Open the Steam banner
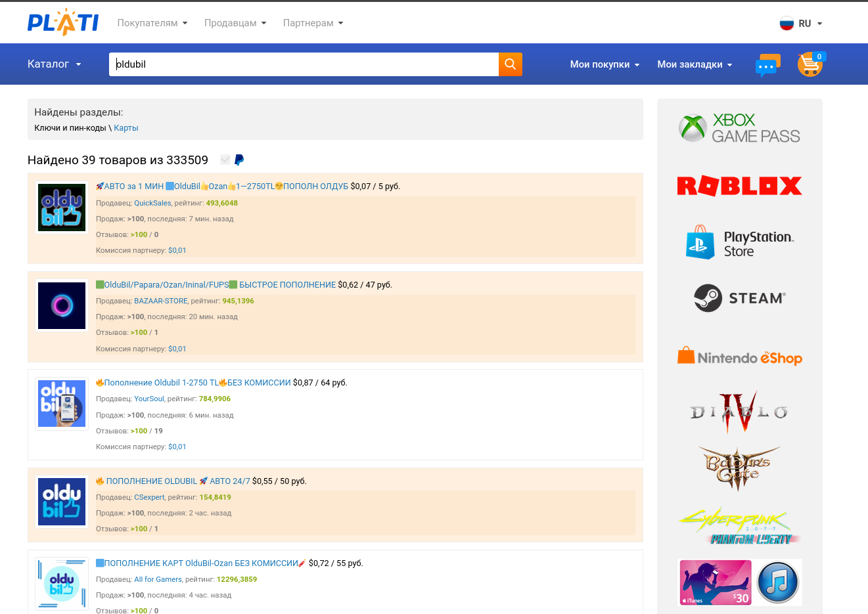This screenshot has height=614, width=868. [740, 298]
